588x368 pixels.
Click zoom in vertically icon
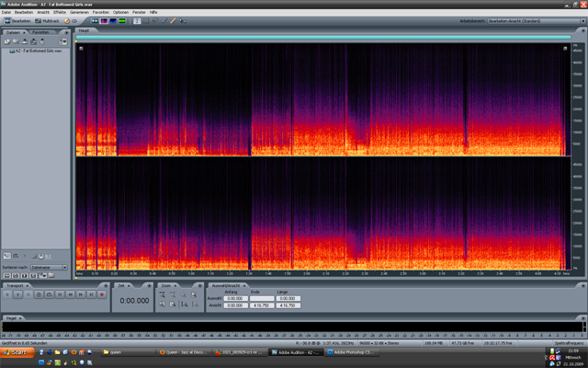(x=184, y=305)
